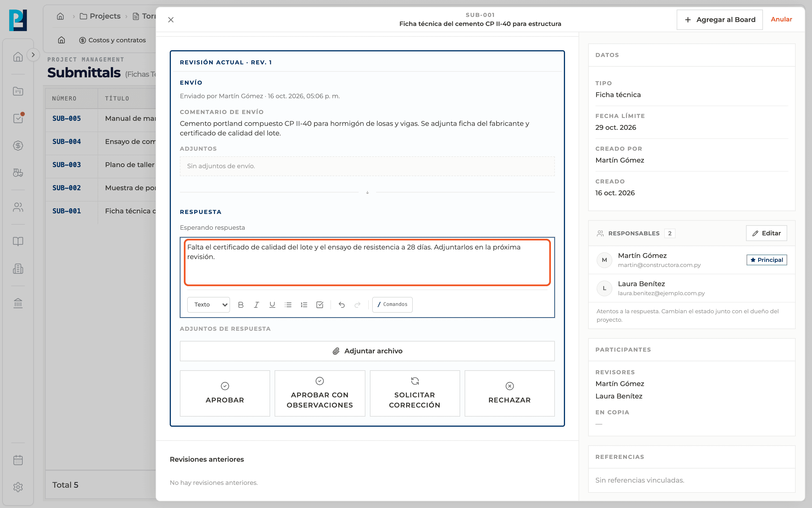Edit the Responsables list
The height and width of the screenshot is (508, 812).
[766, 233]
